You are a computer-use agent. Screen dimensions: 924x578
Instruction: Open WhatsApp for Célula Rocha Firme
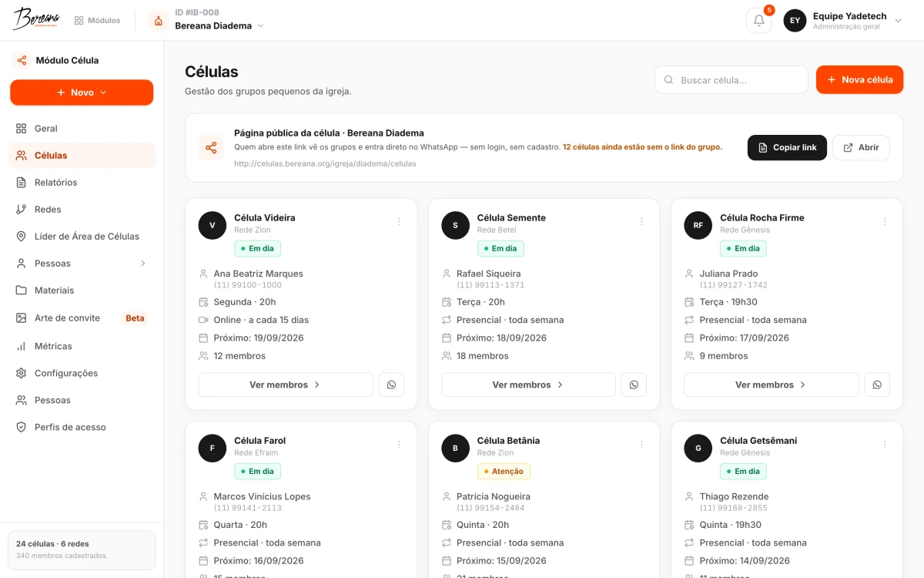877,385
